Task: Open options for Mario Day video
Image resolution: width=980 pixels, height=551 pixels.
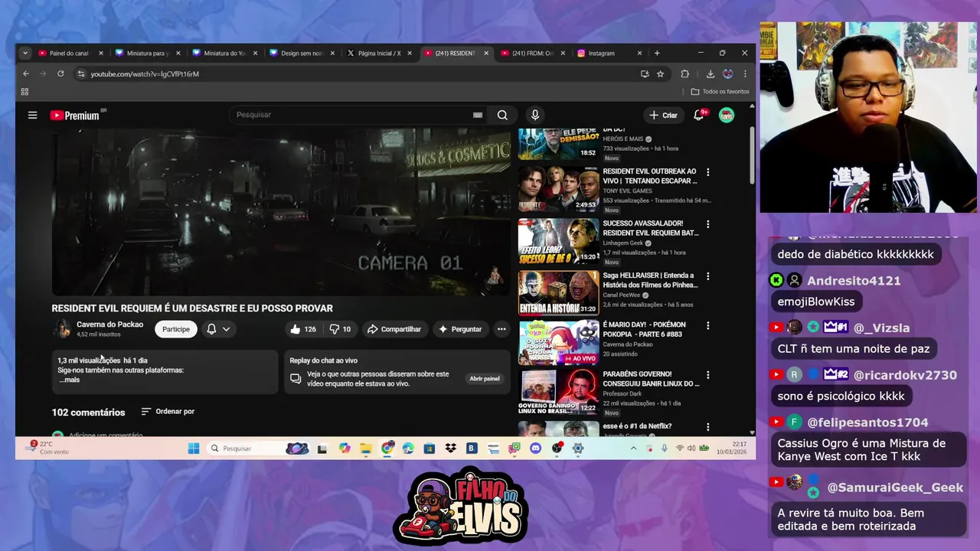Action: (x=707, y=325)
